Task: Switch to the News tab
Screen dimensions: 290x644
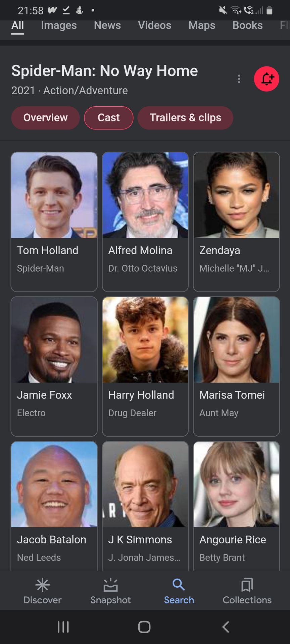Action: pyautogui.click(x=107, y=25)
